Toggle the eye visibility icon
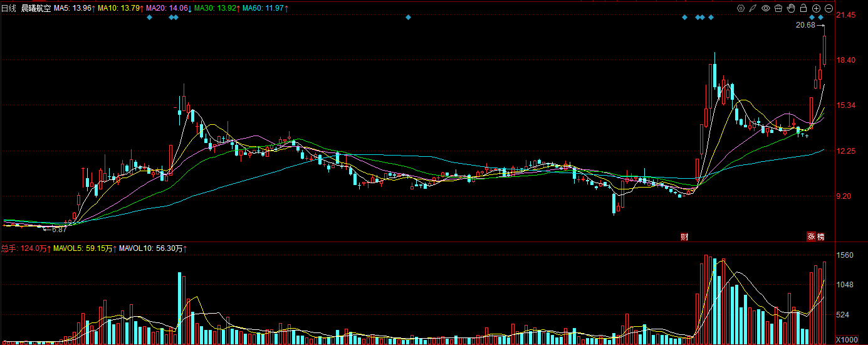Screen dimensions: 868x345 766,8
